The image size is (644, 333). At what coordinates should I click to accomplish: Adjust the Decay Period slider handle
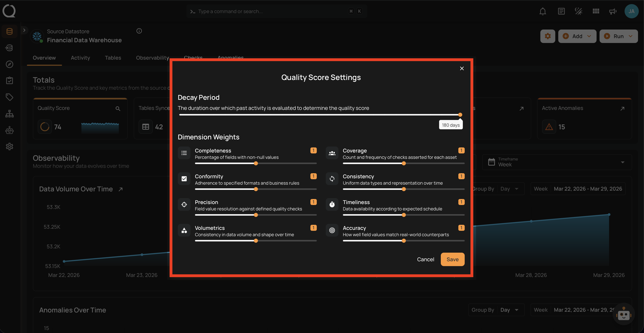460,115
